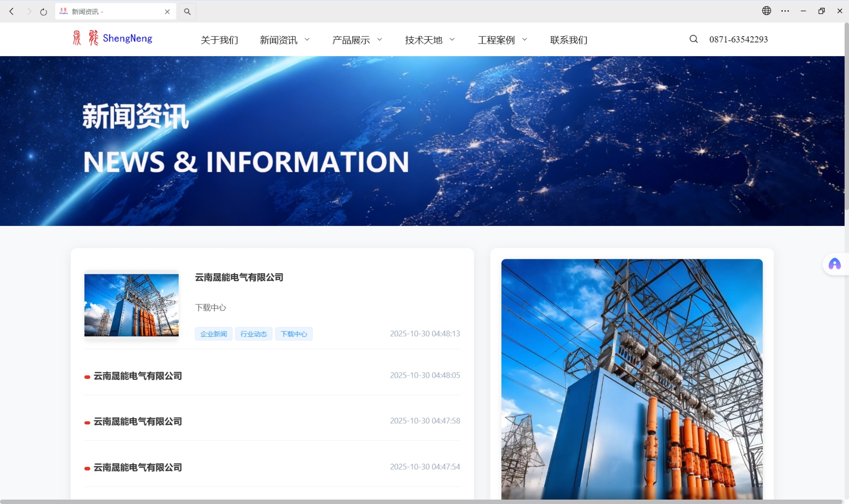Expand the 新闻资讯 dropdown menu
Screen dimensions: 849x504
(x=307, y=40)
